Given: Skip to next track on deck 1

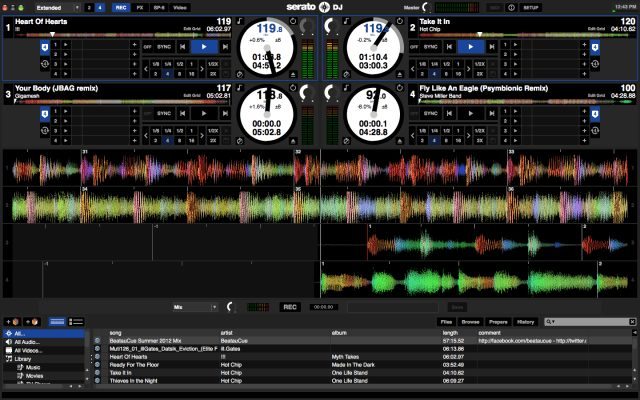Looking at the screenshot, I should (225, 47).
